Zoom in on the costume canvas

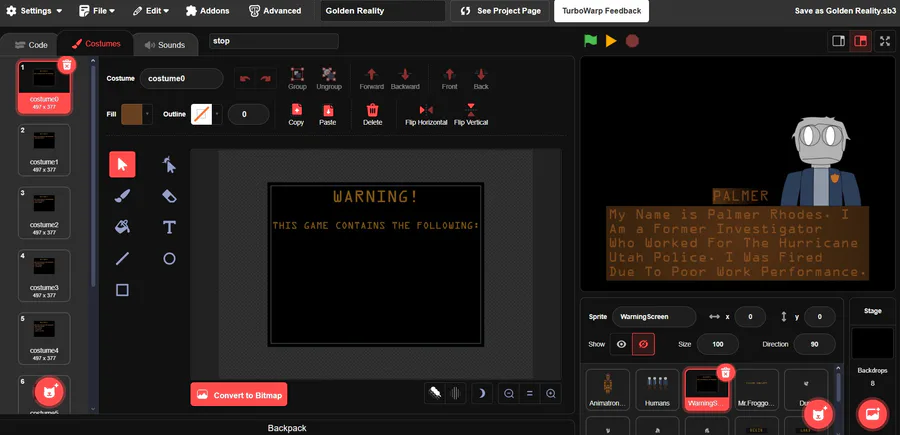(x=551, y=393)
